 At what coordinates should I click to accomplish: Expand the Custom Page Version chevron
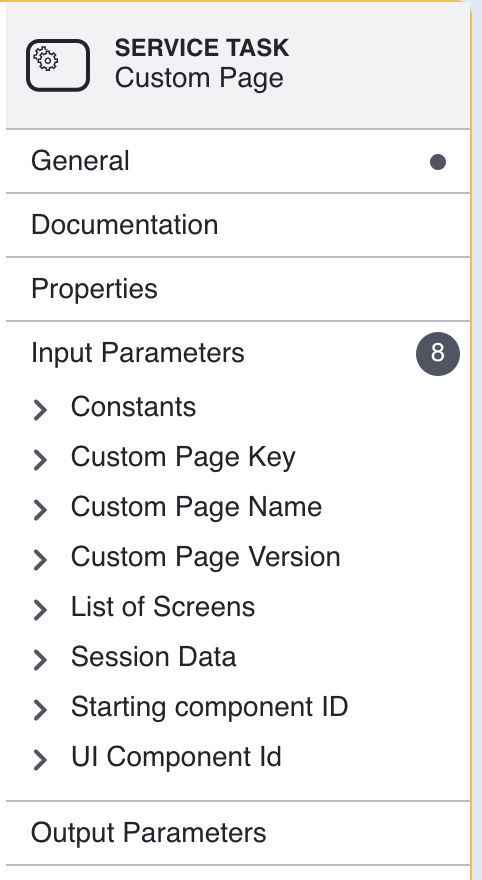(40, 559)
